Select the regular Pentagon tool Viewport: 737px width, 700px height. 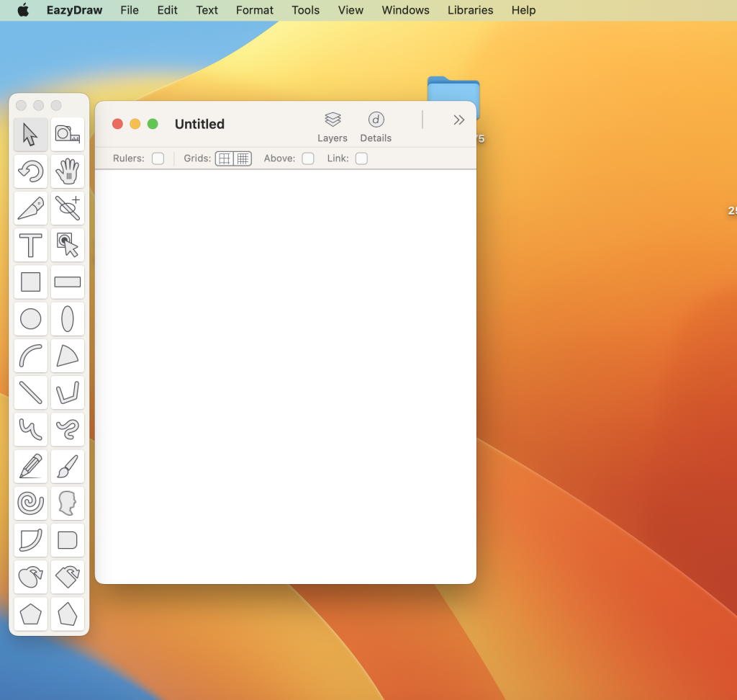click(x=30, y=614)
